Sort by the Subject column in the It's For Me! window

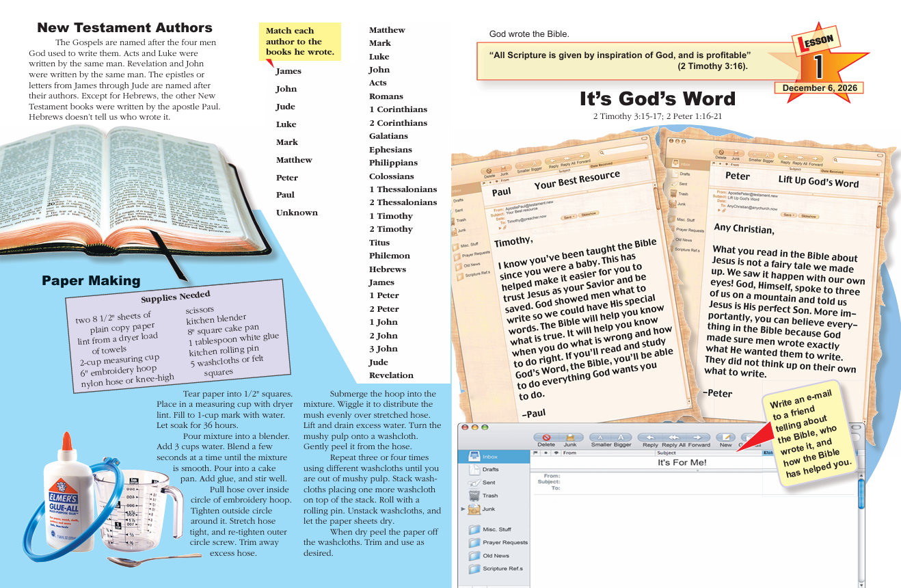point(708,453)
